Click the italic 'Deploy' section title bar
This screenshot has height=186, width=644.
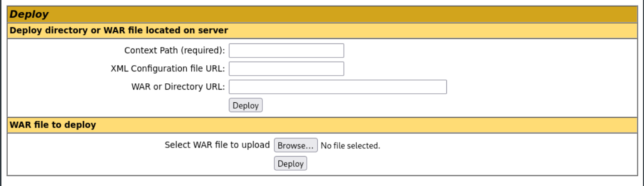pyautogui.click(x=322, y=14)
